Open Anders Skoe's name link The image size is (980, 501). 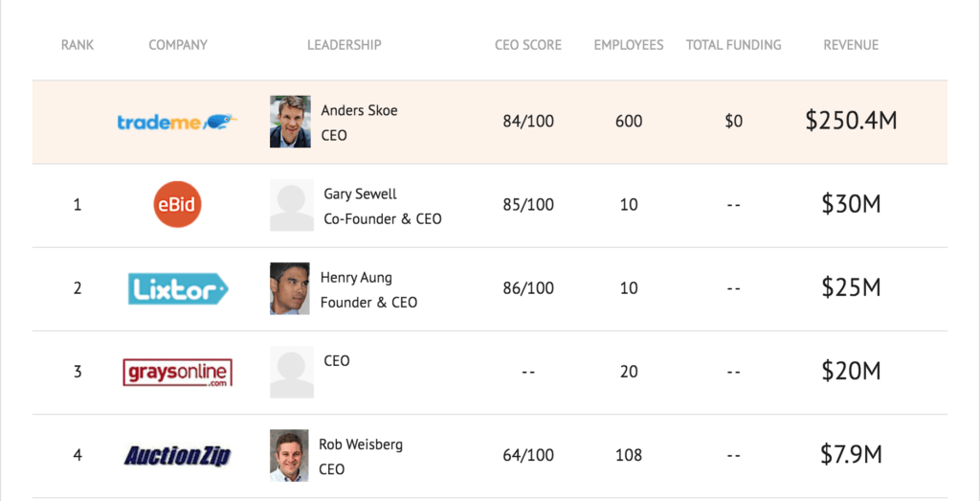(x=359, y=110)
